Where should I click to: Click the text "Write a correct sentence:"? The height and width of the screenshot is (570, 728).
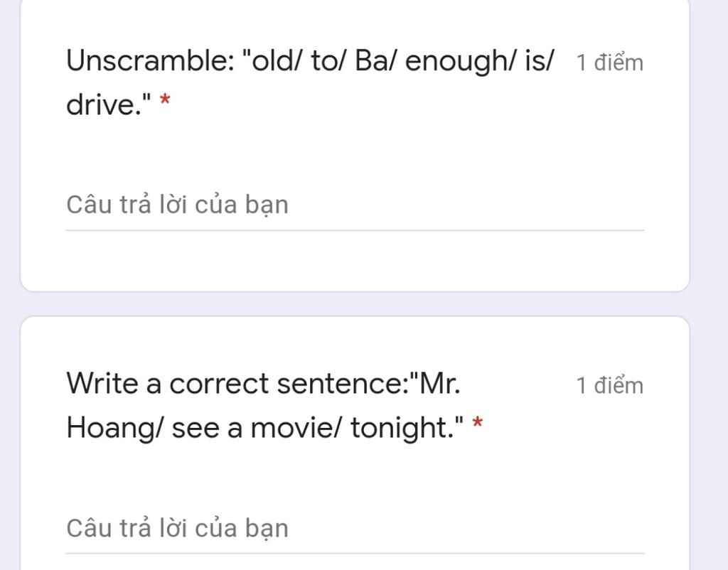[x=237, y=384]
